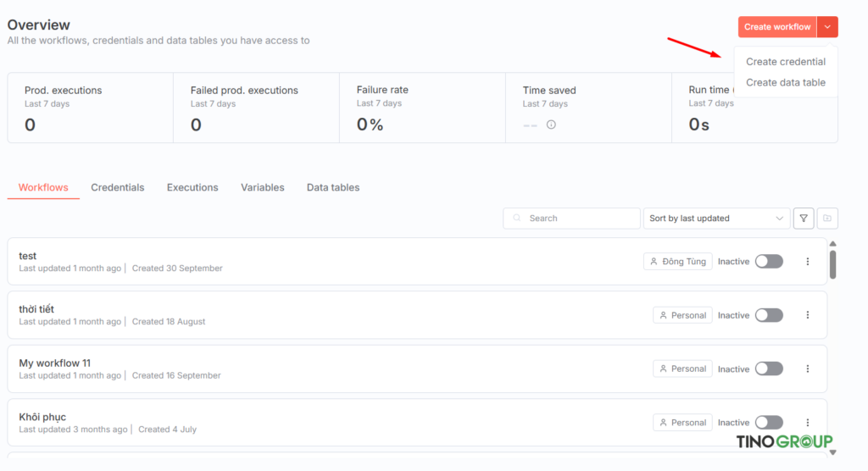Click the Time saved info icon
Screen dimensions: 868x471
551,125
